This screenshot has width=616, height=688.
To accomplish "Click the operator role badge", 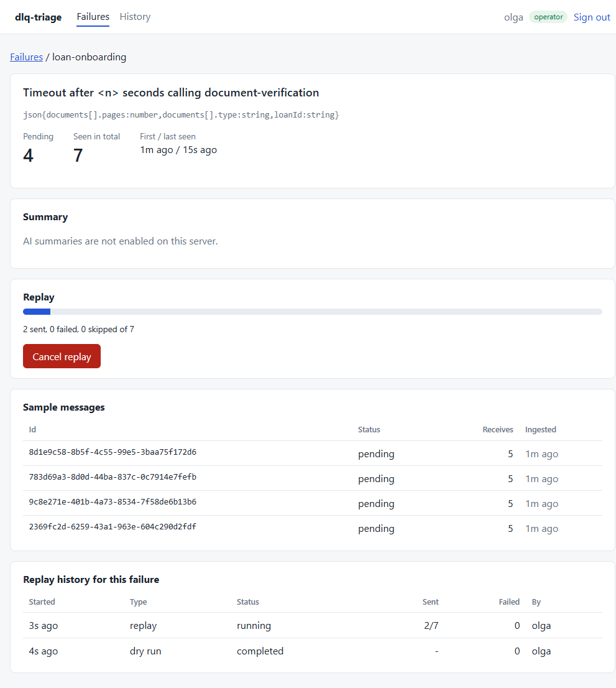I will 548,17.
